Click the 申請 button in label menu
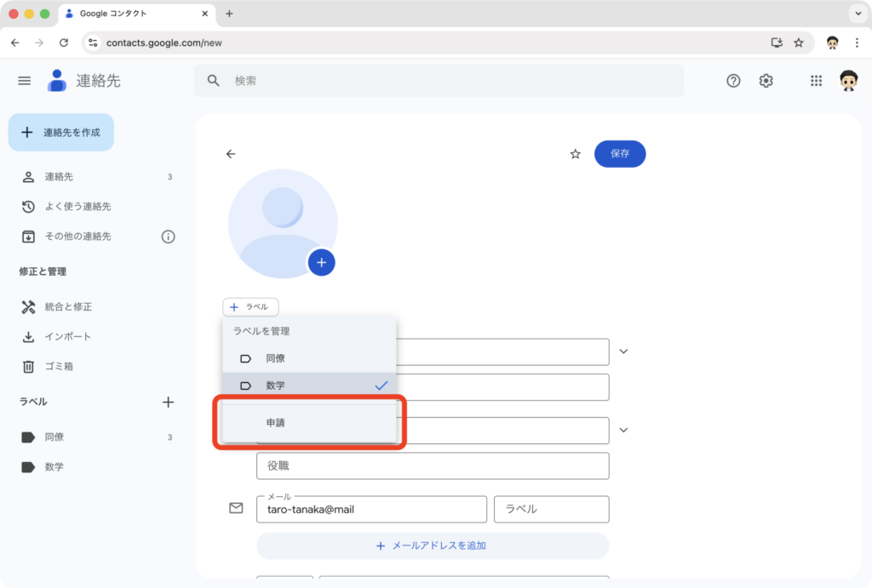Screen dimensions: 872x588 (x=309, y=422)
